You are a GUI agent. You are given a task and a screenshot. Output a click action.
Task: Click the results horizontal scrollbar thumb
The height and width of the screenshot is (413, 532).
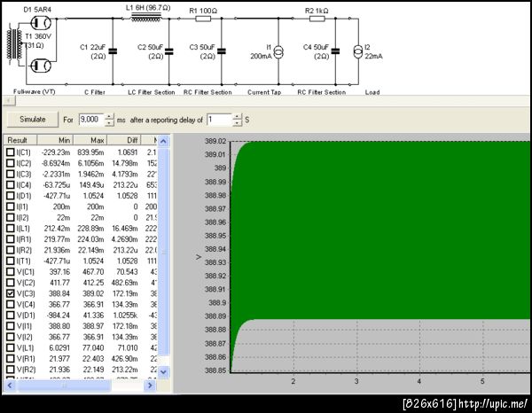coord(64,386)
